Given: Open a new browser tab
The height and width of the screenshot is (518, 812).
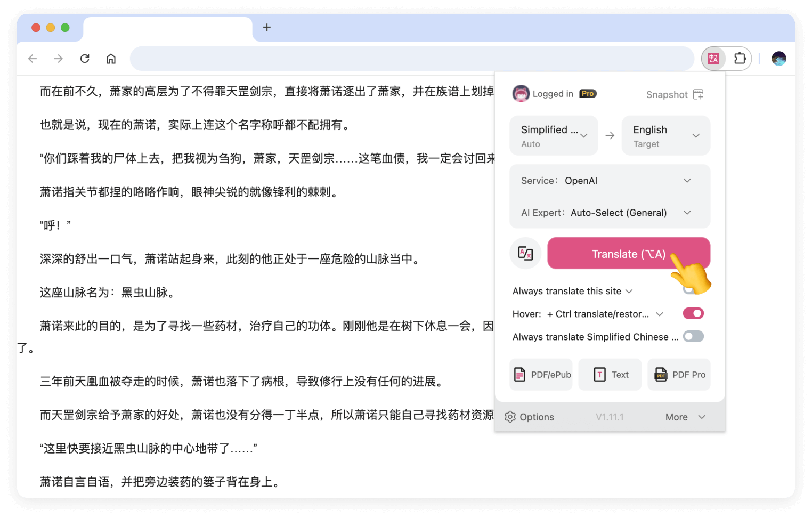Looking at the screenshot, I should 267,27.
